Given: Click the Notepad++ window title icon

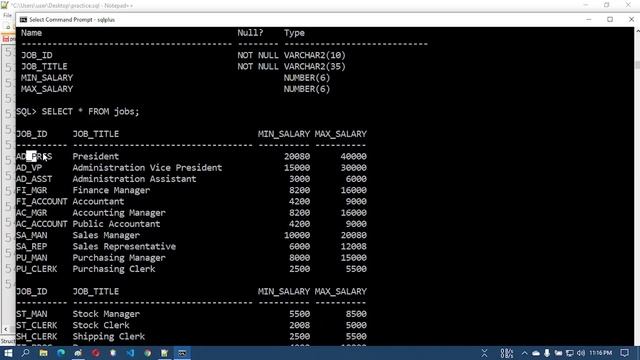Looking at the screenshot, I should (4, 5).
